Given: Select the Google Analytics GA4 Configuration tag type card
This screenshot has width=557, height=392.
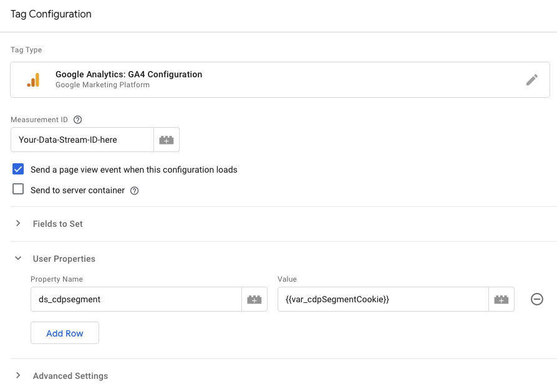Looking at the screenshot, I should tap(280, 80).
